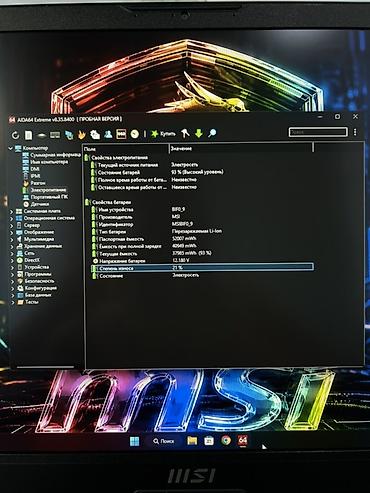Select the Производитель row
The image size is (370, 493).
tap(201, 217)
